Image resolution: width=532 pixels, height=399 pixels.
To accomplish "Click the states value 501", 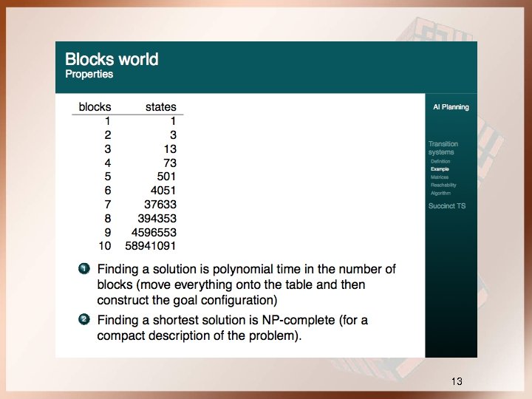I will tap(166, 177).
